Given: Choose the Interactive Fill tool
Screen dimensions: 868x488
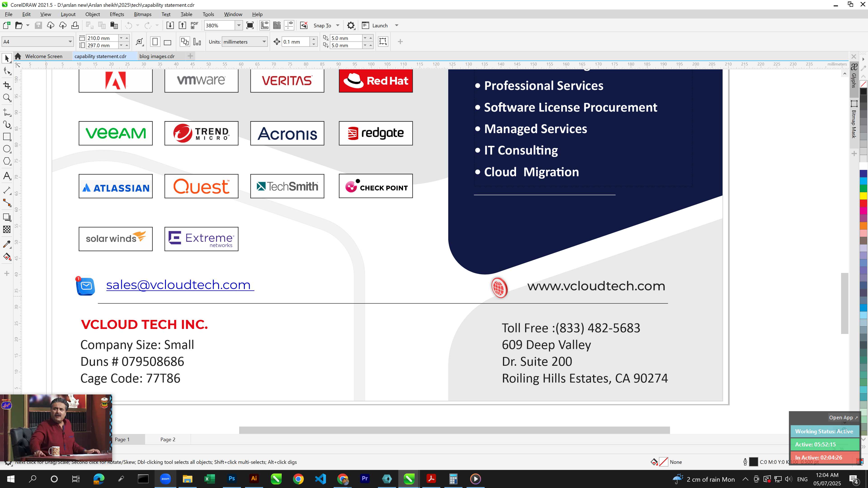Looking at the screenshot, I should tap(7, 257).
